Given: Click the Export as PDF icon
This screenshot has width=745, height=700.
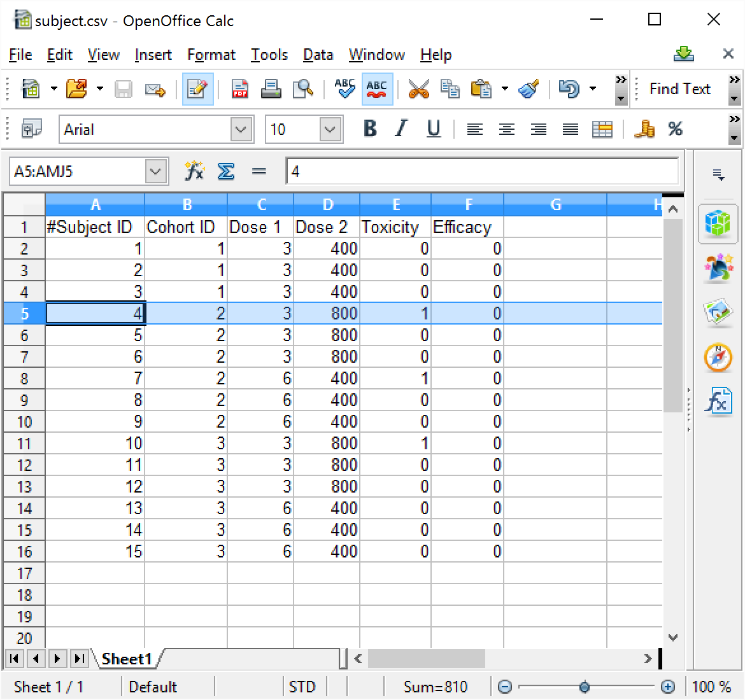Looking at the screenshot, I should click(240, 89).
